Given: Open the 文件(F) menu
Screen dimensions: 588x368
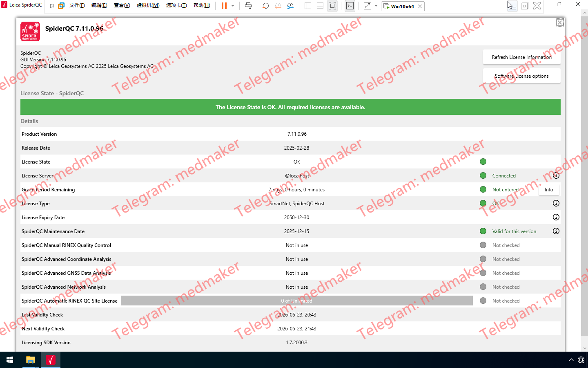Looking at the screenshot, I should coord(77,5).
